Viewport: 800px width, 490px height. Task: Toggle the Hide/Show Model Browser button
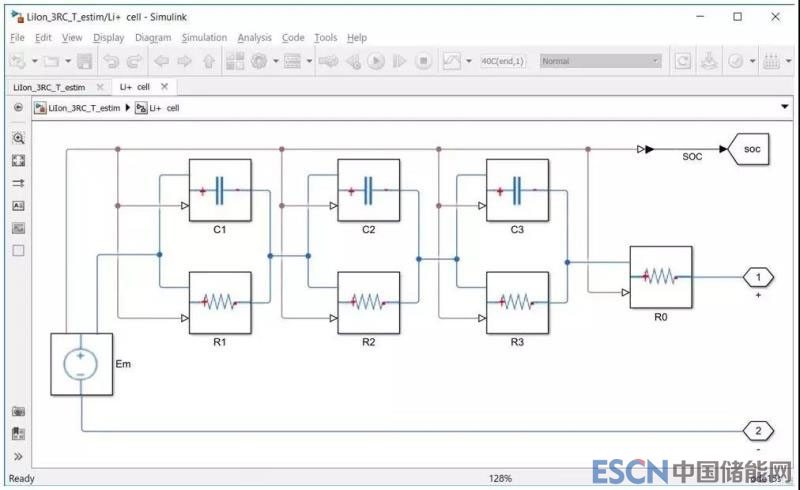(18, 107)
